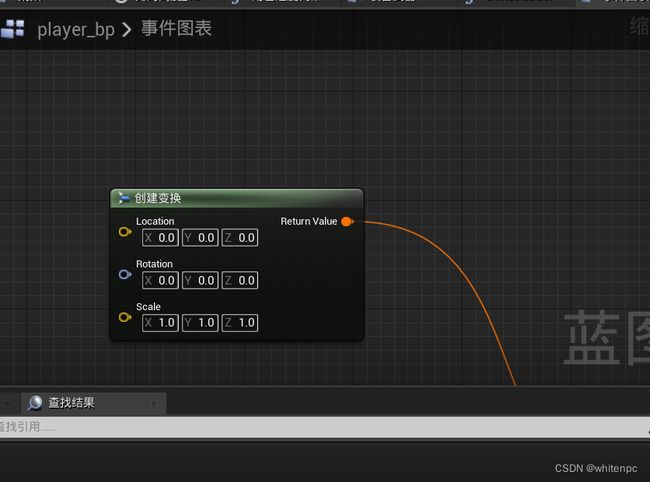Select the 创建变换 node title bar

237,198
